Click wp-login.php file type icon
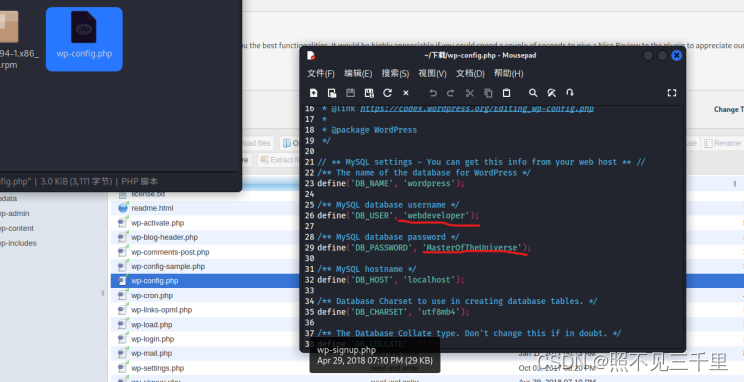 pos(123,339)
